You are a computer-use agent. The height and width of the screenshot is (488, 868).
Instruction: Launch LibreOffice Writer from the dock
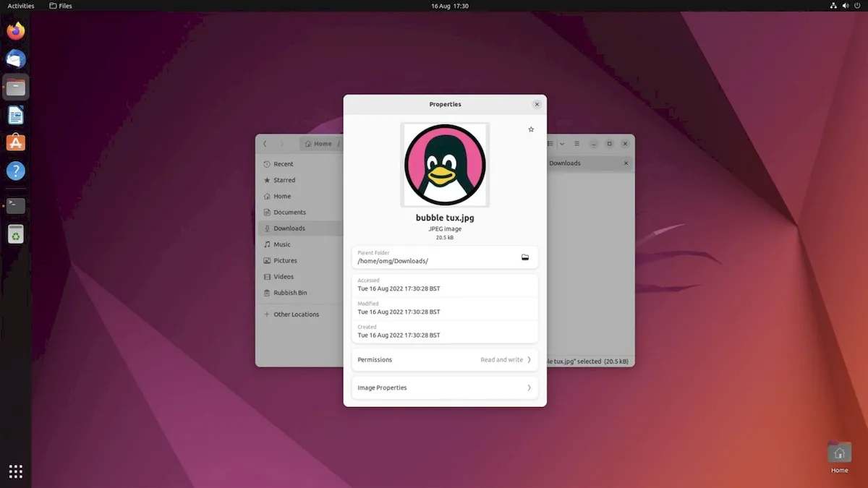[16, 115]
